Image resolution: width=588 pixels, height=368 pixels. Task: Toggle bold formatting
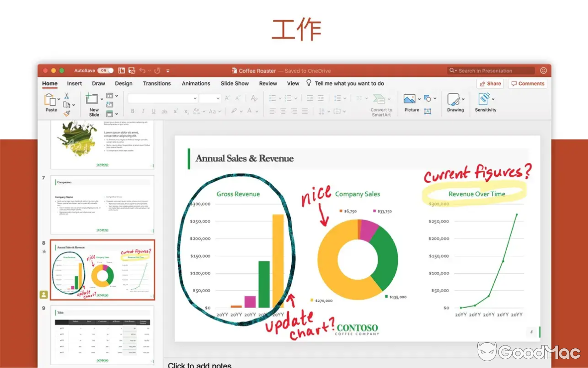(132, 111)
